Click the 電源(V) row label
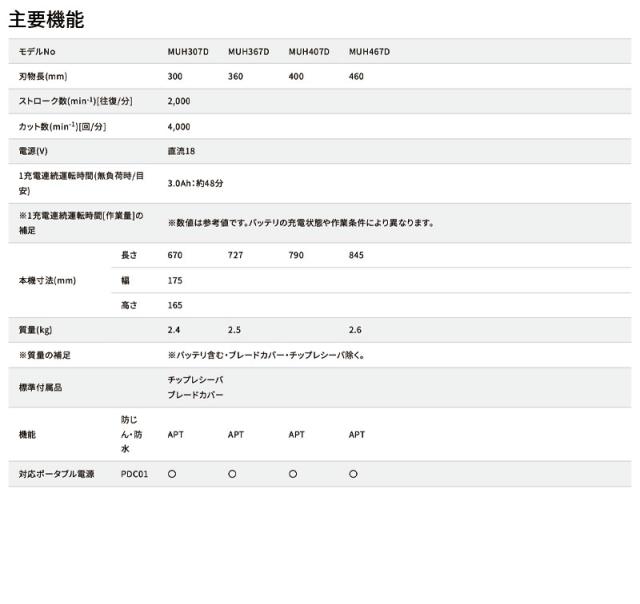 pyautogui.click(x=33, y=151)
